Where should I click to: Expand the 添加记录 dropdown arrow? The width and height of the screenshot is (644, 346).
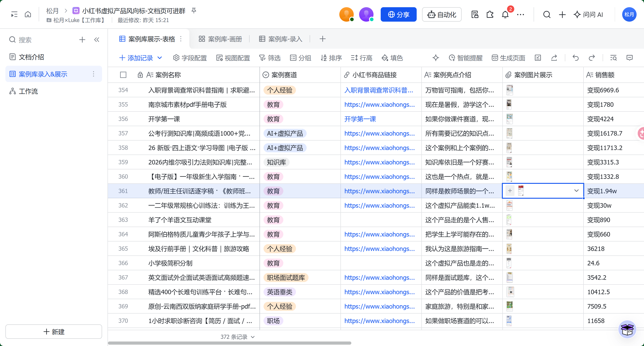click(160, 58)
